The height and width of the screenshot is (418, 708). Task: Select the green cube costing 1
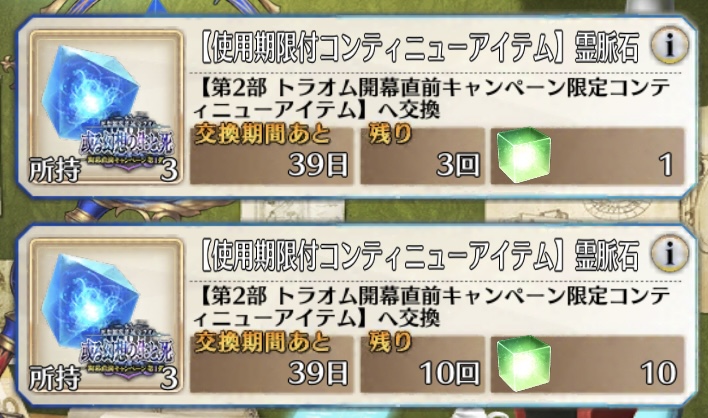(524, 155)
